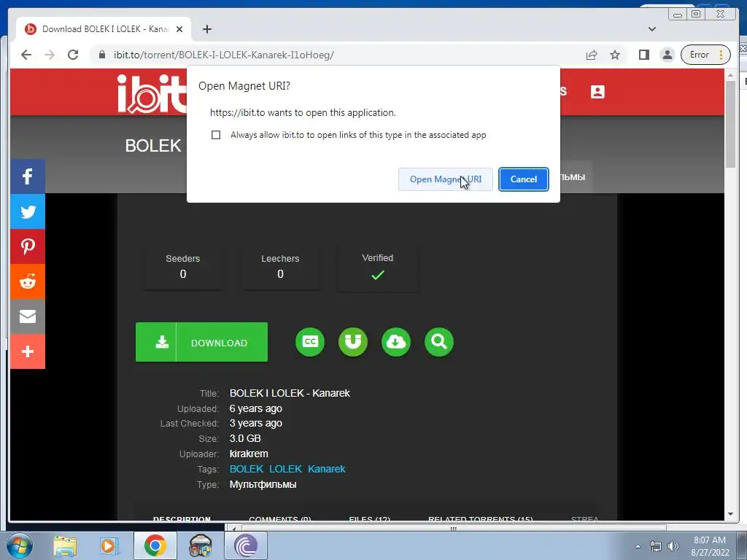Open the Chrome profile avatar menu
This screenshot has height=560, width=747.
tap(667, 55)
